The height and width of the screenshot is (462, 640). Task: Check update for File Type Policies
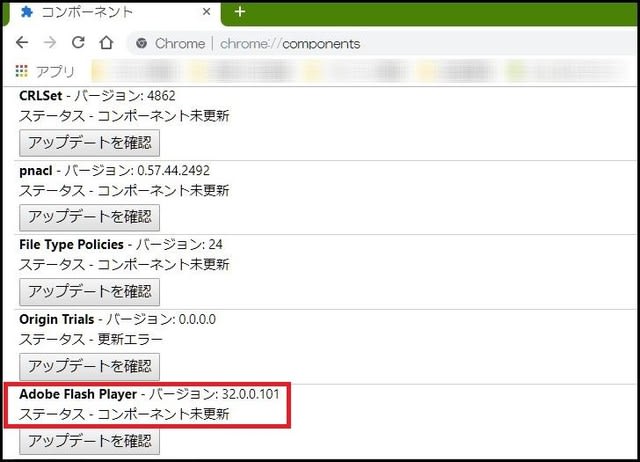[x=89, y=292]
